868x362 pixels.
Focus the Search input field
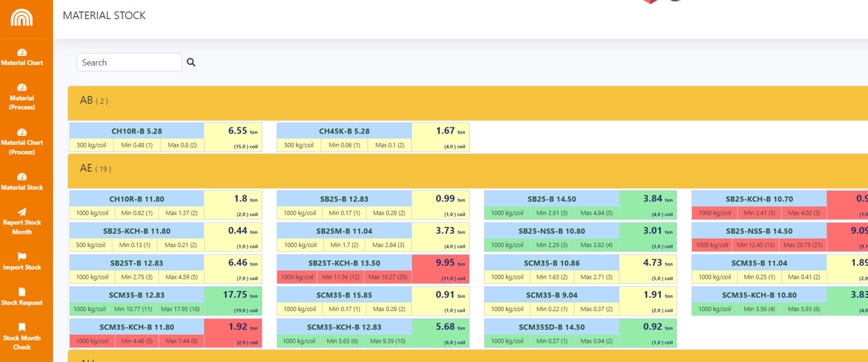(x=129, y=63)
